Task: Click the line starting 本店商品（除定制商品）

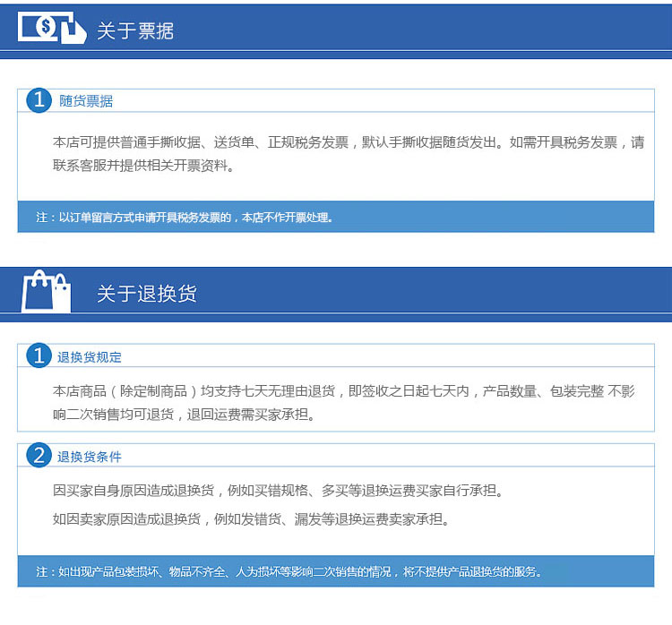Action: (x=344, y=391)
